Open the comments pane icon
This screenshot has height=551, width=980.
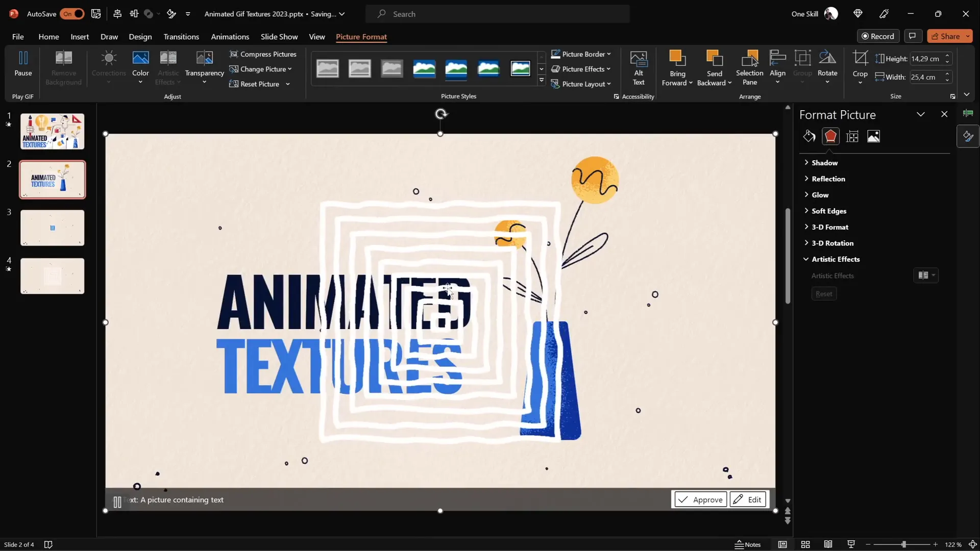click(x=912, y=36)
